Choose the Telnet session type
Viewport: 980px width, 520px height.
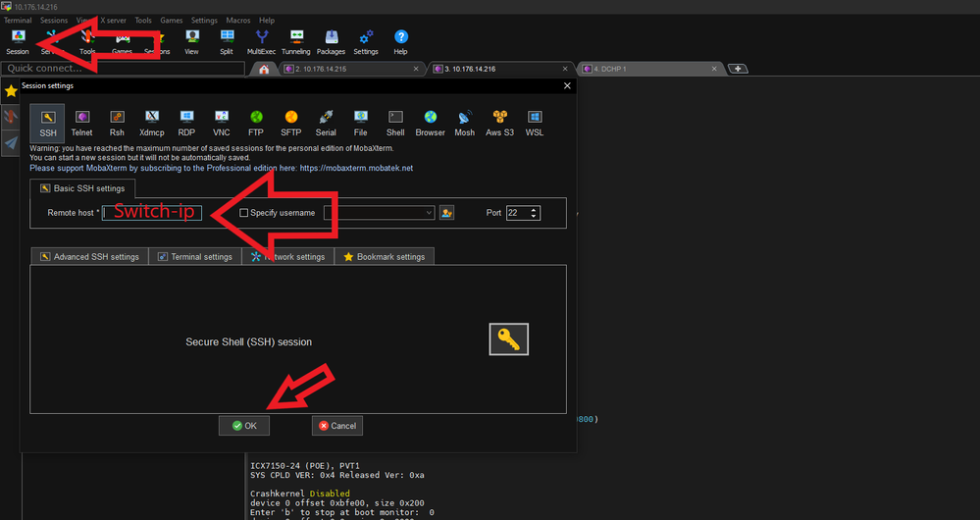[x=81, y=122]
